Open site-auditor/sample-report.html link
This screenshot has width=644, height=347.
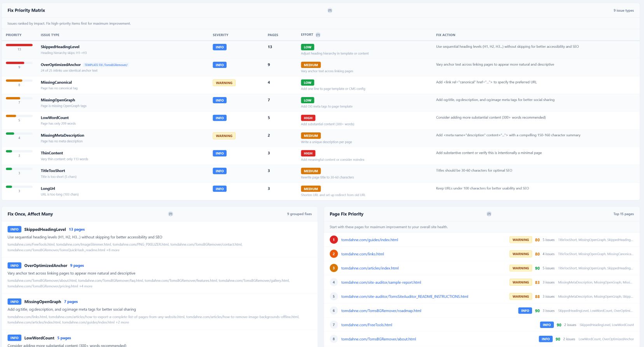pyautogui.click(x=381, y=282)
